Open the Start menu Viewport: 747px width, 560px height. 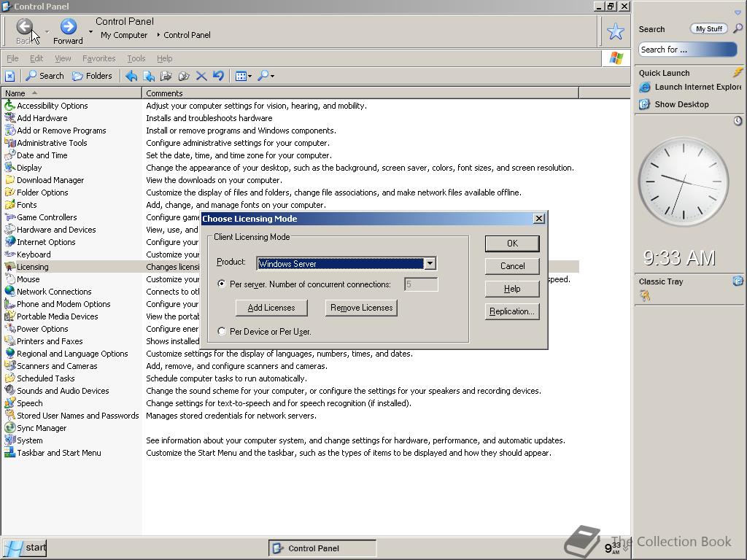[24, 548]
